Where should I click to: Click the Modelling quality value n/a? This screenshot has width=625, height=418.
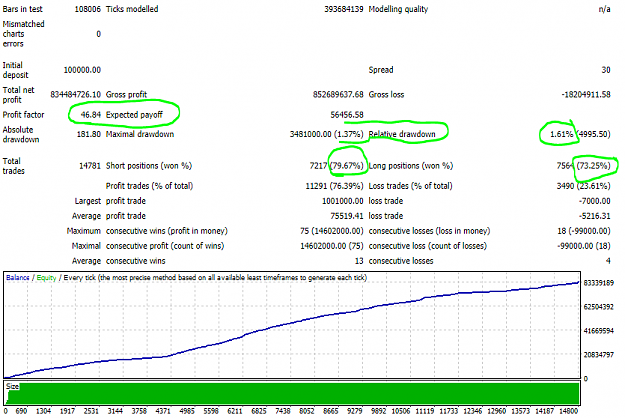click(604, 9)
